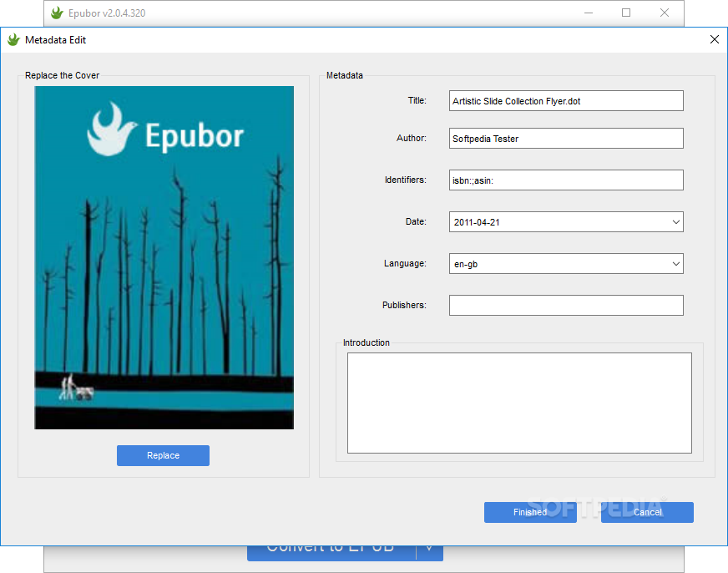Image resolution: width=728 pixels, height=573 pixels.
Task: Close the Epubor main window
Action: click(x=665, y=13)
